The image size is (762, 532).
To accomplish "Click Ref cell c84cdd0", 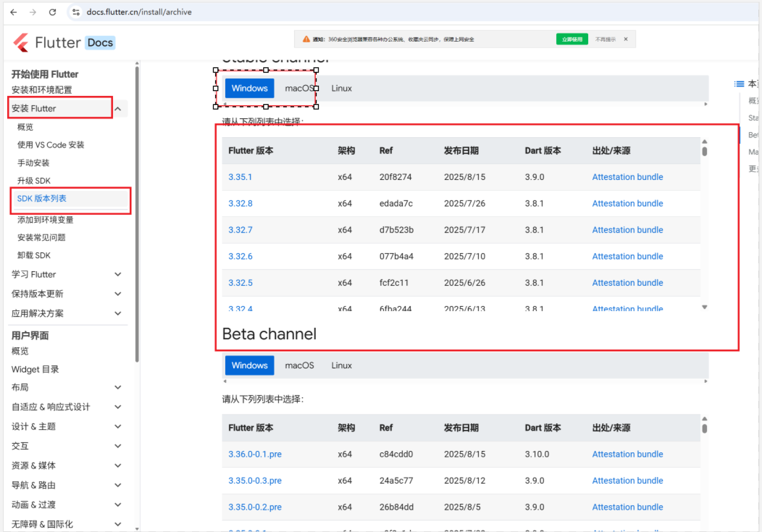I will [x=396, y=454].
